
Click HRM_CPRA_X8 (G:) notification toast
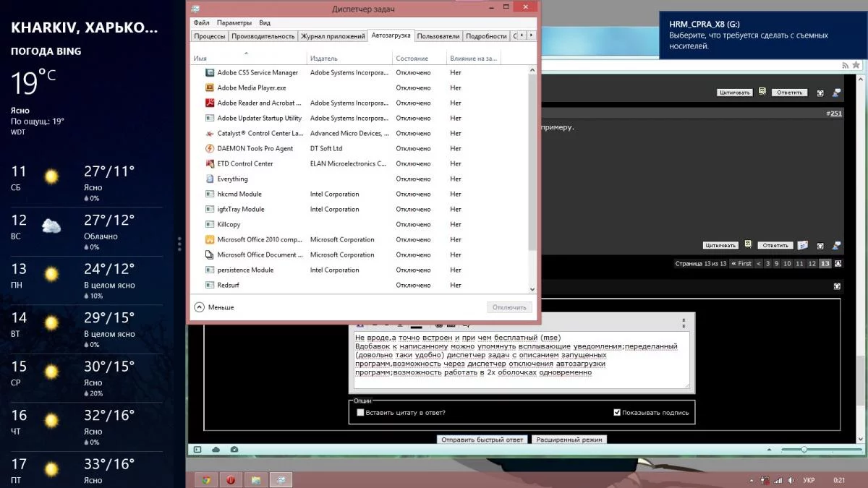764,35
